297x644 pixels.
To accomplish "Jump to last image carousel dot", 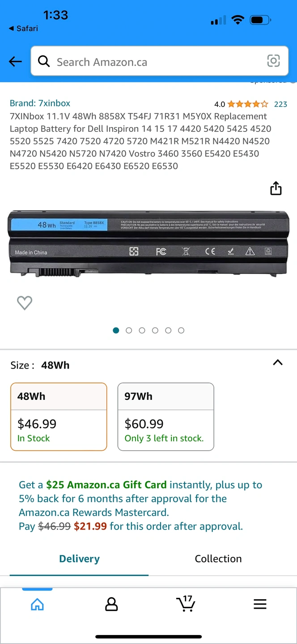I will 181,330.
